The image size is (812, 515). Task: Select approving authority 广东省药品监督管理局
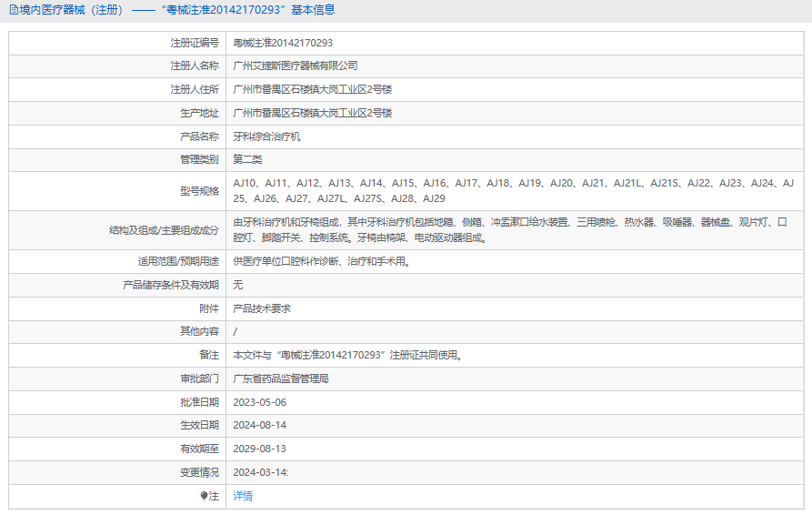pyautogui.click(x=281, y=379)
